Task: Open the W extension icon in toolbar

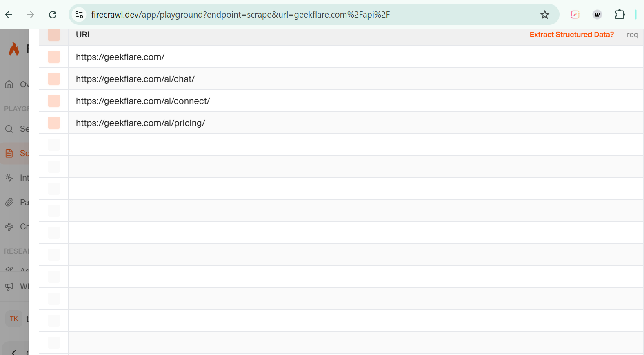Action: pos(597,15)
